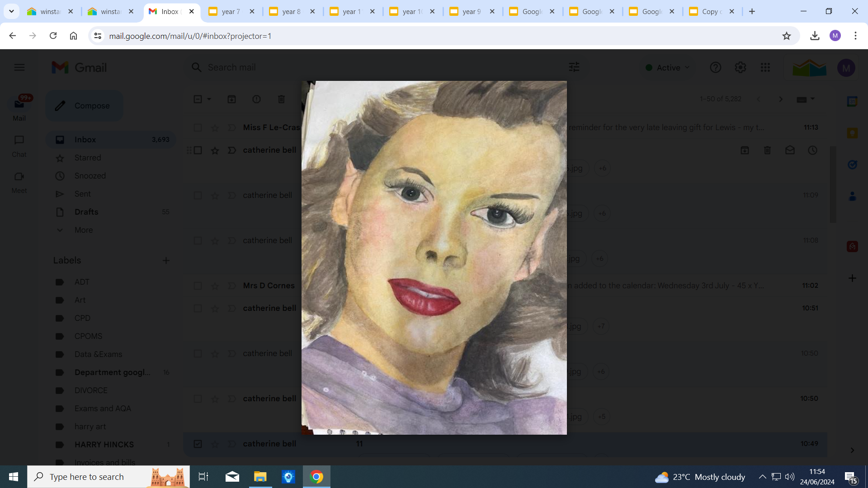Open the Snoozed folder
This screenshot has width=868, height=488.
111,176
